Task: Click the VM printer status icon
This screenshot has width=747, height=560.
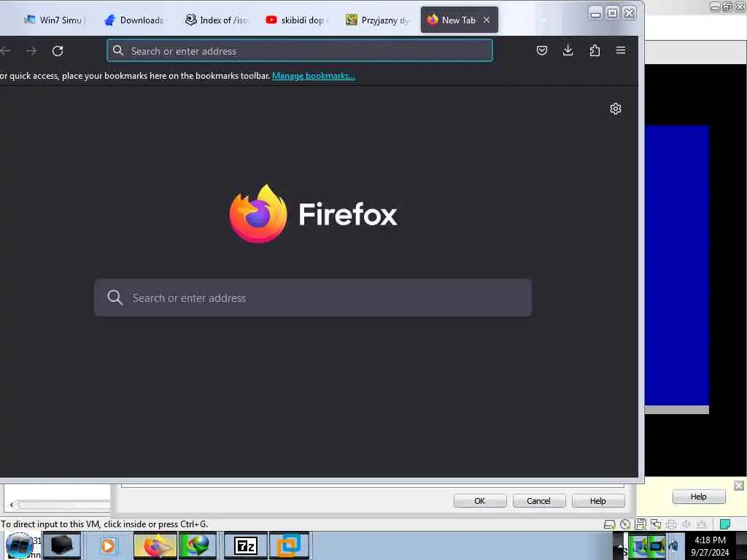Action: [x=671, y=525]
